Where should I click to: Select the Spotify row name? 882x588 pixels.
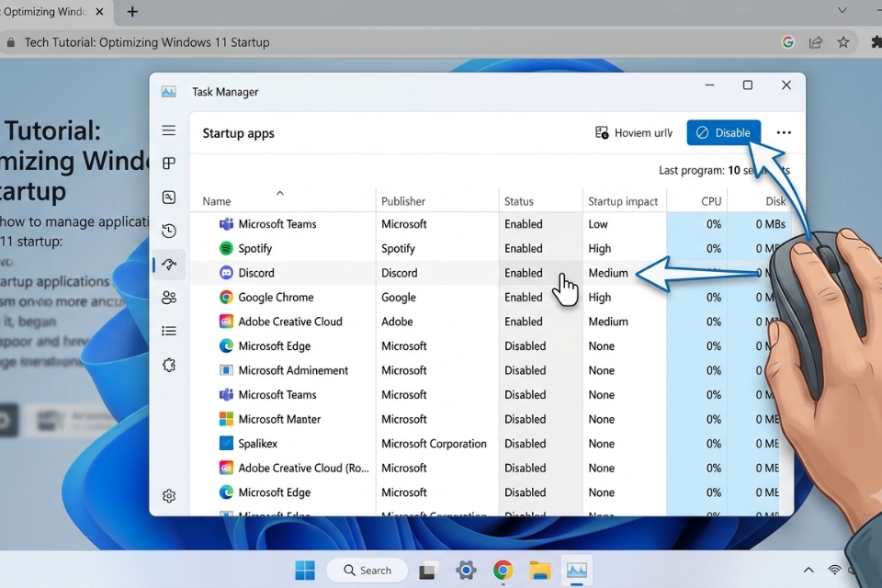(254, 248)
